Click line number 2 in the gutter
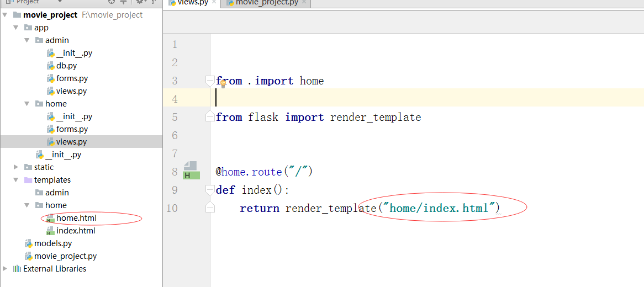Image resolution: width=644 pixels, height=287 pixels. point(175,63)
